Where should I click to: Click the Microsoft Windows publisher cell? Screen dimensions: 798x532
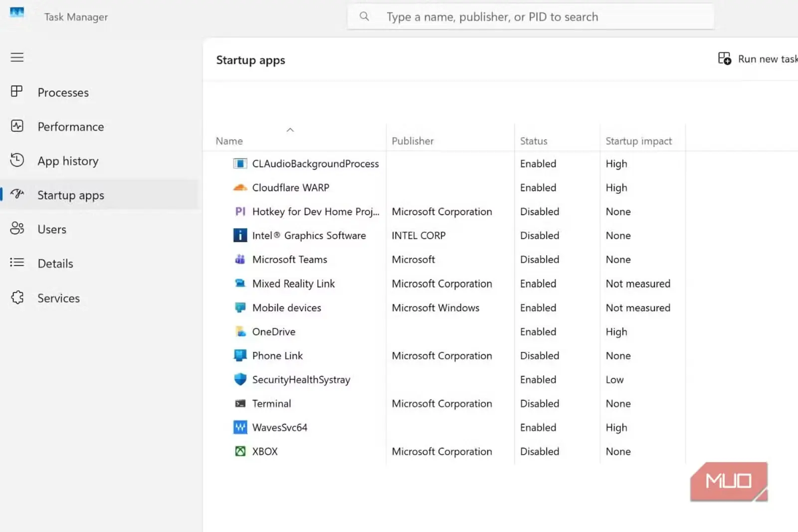tap(435, 308)
